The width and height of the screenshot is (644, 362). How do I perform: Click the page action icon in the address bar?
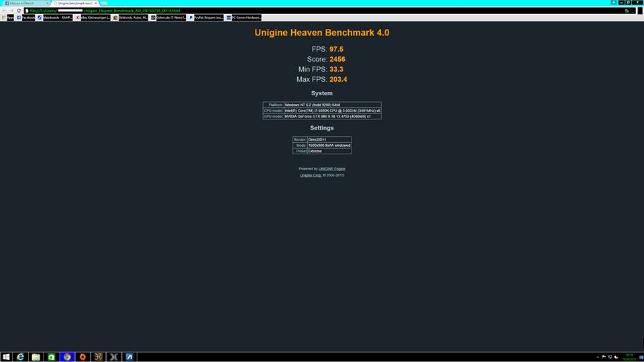point(627,11)
